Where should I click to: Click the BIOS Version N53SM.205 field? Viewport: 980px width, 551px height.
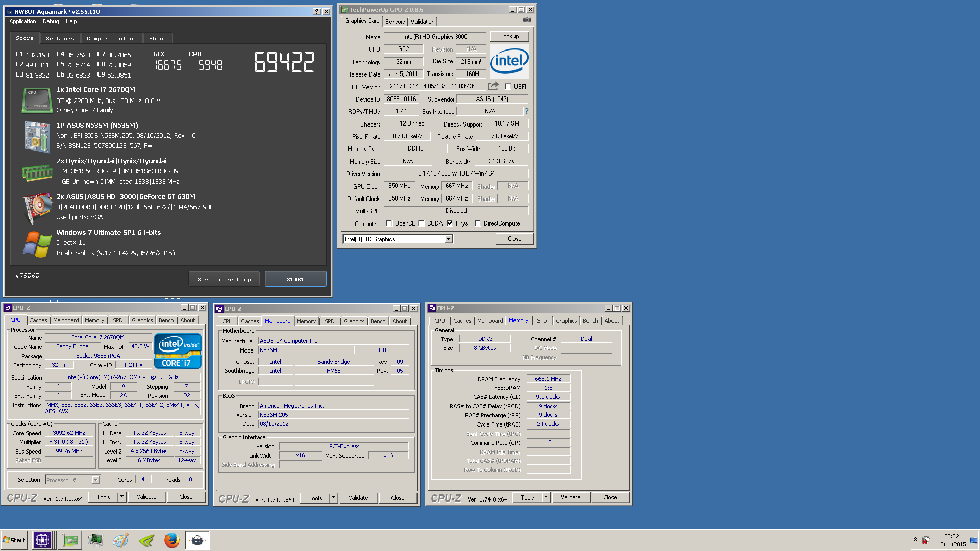pyautogui.click(x=333, y=415)
